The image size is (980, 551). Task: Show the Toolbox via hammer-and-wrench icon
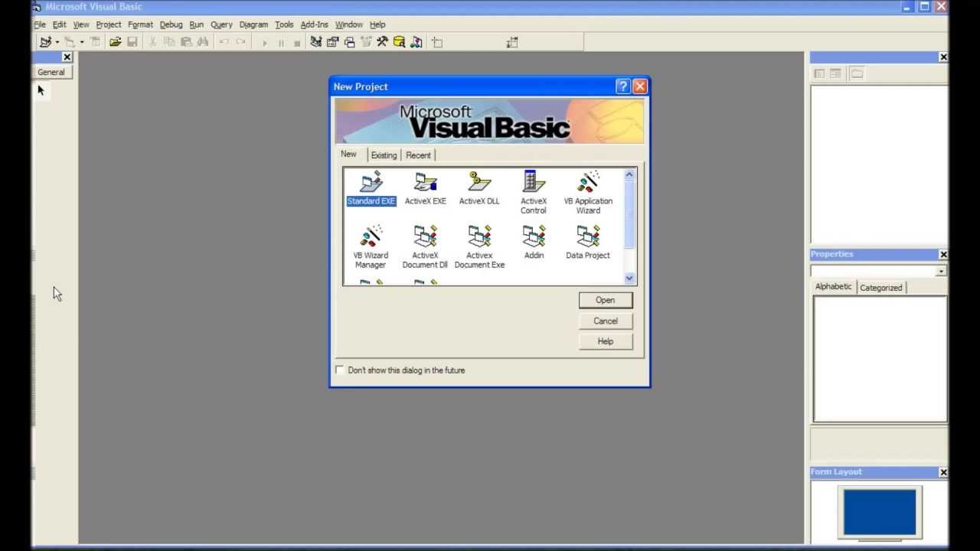point(382,42)
